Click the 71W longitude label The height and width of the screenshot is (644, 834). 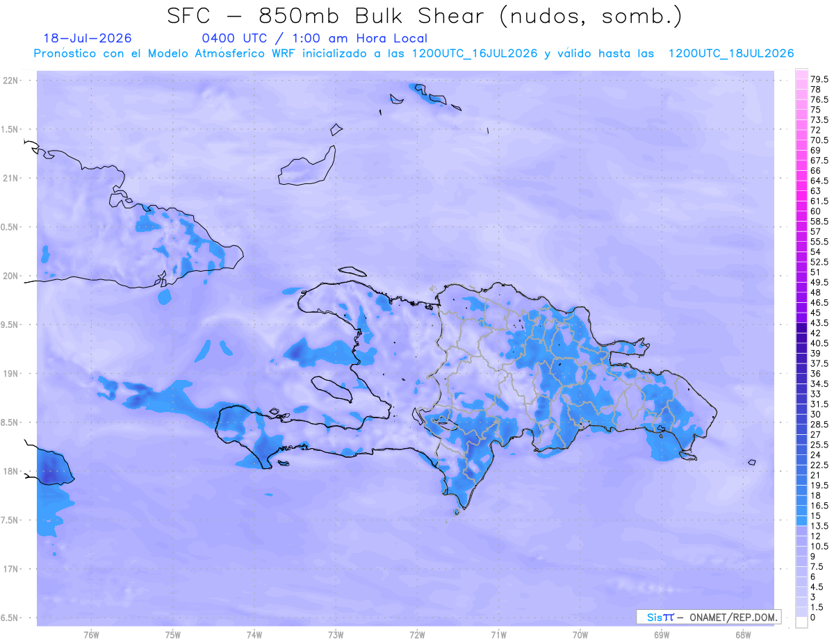click(498, 635)
